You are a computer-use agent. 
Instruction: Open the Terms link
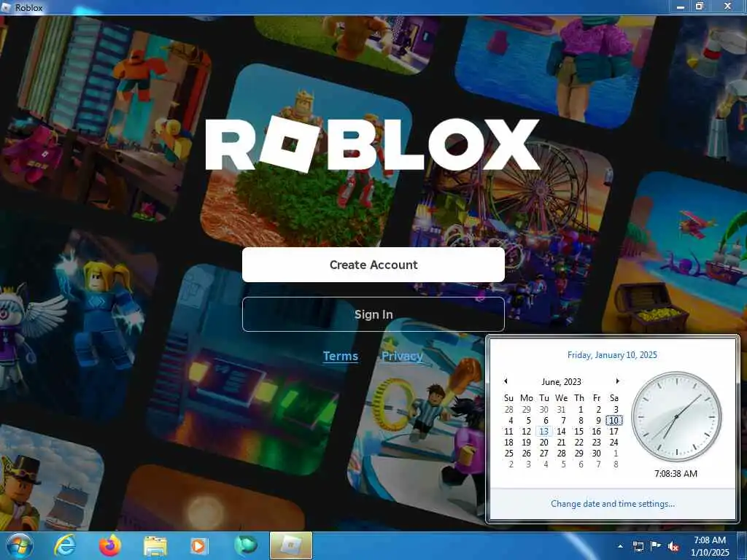pyautogui.click(x=340, y=356)
